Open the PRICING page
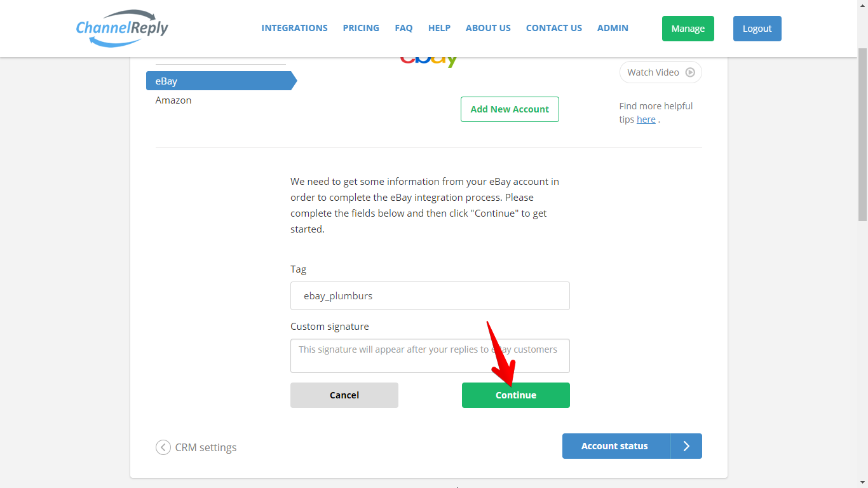The image size is (868, 488). point(361,28)
